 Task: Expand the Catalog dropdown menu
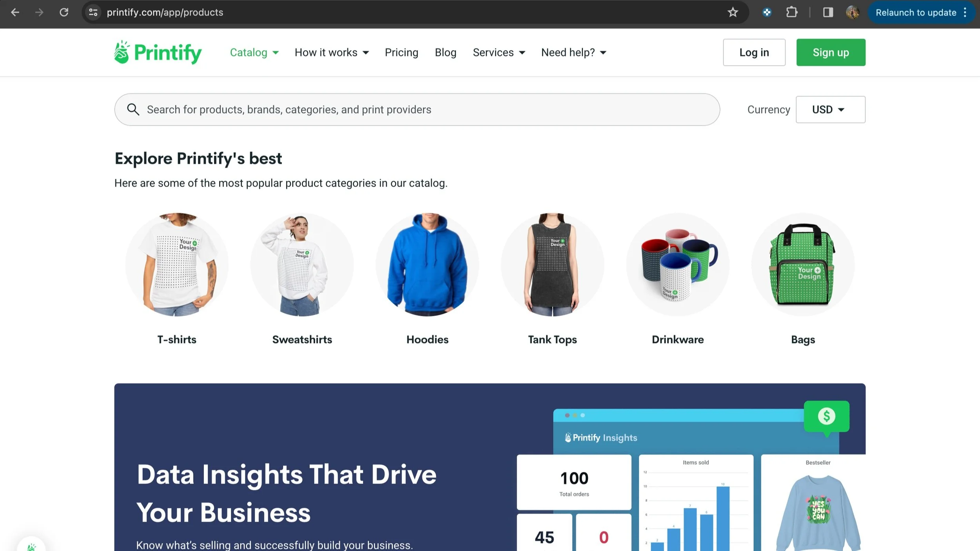click(x=254, y=53)
